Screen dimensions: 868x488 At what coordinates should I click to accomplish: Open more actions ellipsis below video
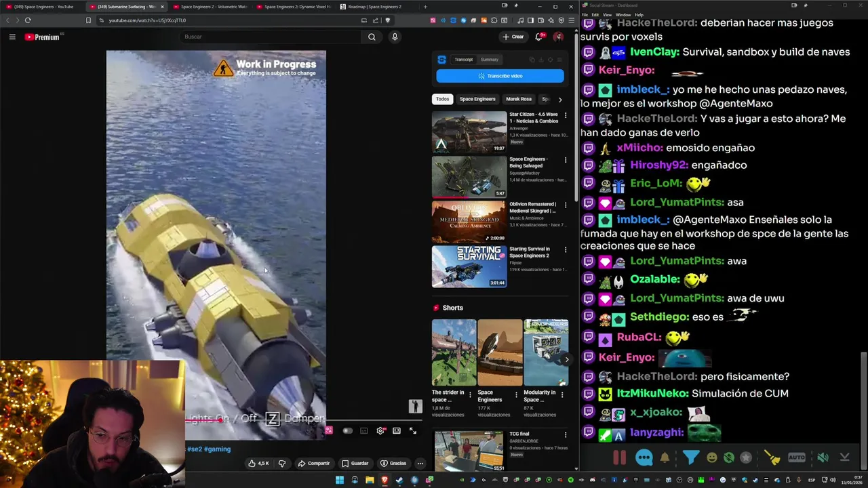[x=420, y=464]
